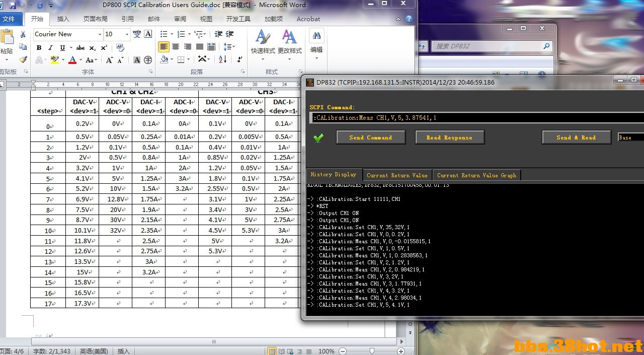The image size is (644, 355).
Task: Toggle Strikethrough formatting
Action: [80, 48]
